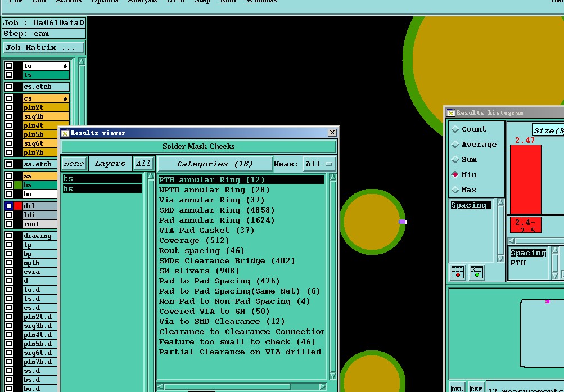Click the histogram chart scroll-left arrow
The height and width of the screenshot is (392, 564).
click(512, 241)
